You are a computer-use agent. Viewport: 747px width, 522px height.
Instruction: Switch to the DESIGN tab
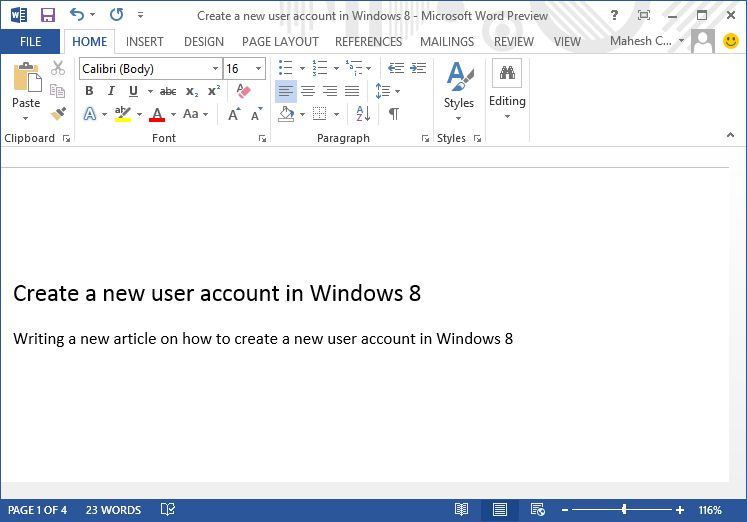(204, 42)
